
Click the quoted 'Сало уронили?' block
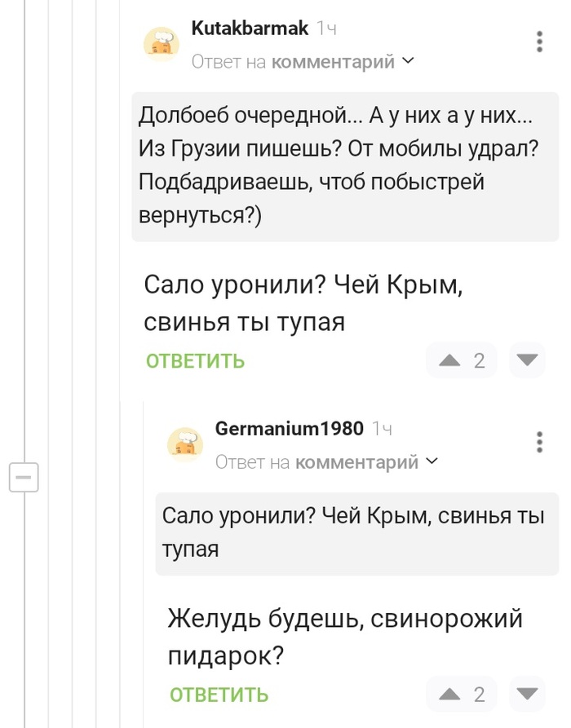[356, 532]
